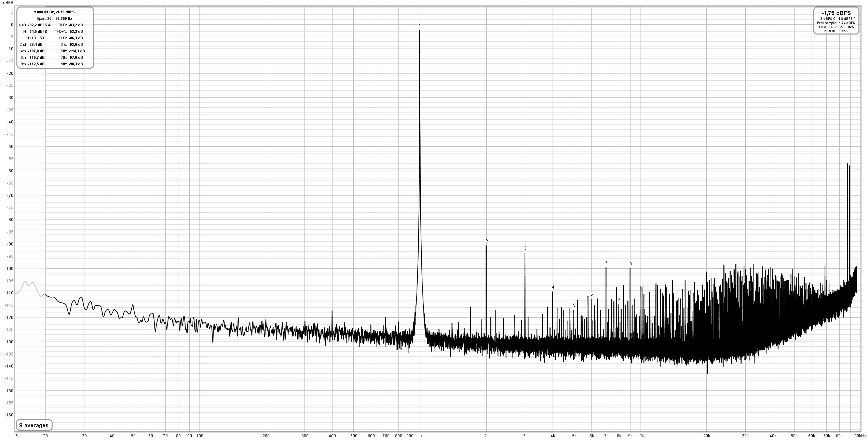Click the '100' frequency axis label
The image size is (868, 440).
click(x=200, y=436)
